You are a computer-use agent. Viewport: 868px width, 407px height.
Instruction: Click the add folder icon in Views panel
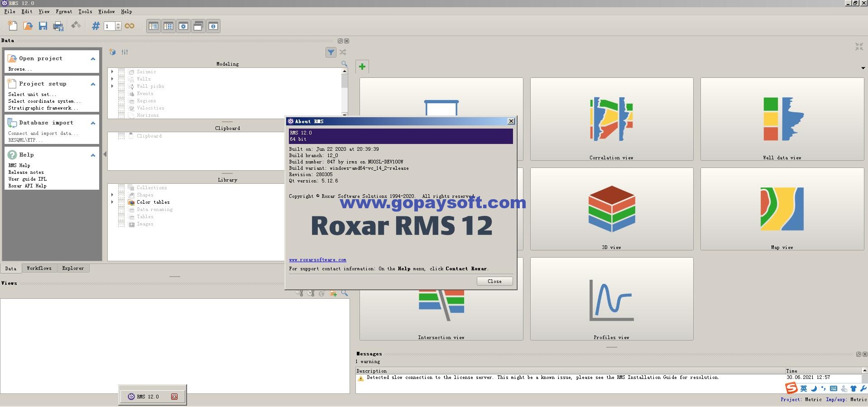click(x=334, y=293)
